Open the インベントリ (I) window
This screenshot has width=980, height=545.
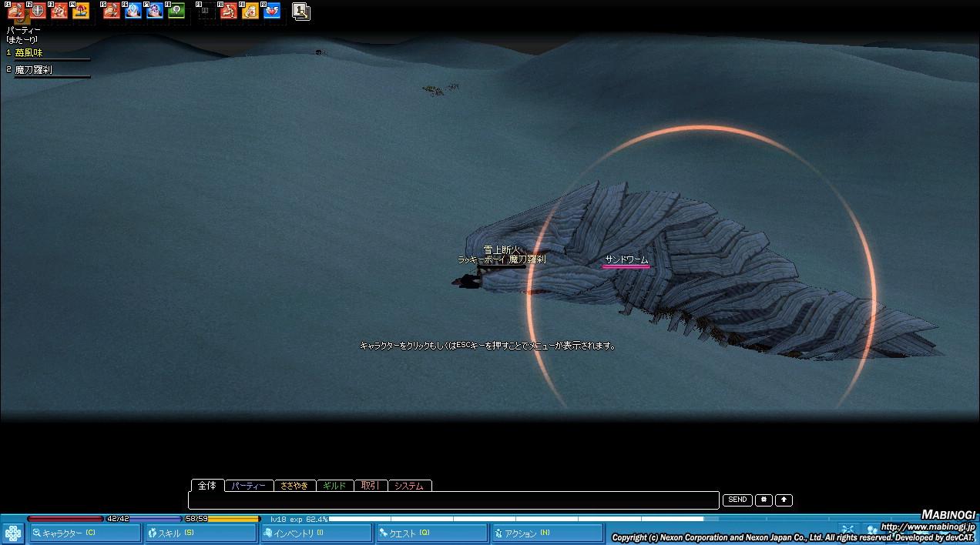click(x=316, y=533)
